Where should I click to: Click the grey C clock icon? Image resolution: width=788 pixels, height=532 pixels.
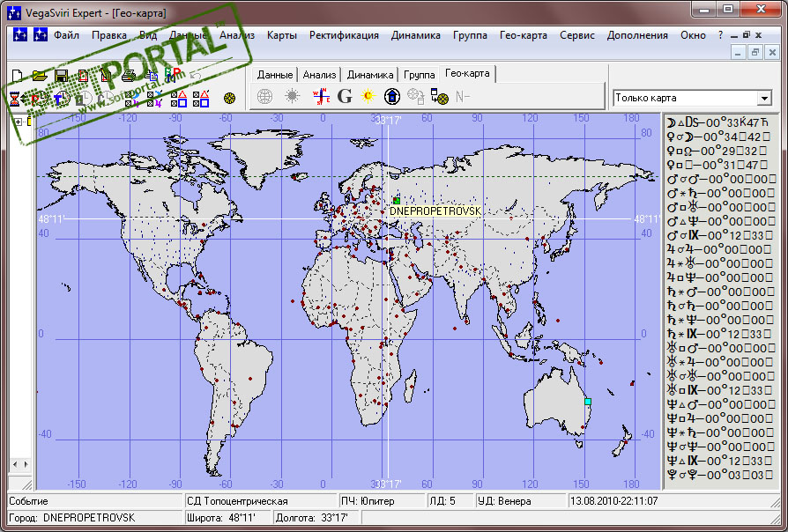point(106,99)
